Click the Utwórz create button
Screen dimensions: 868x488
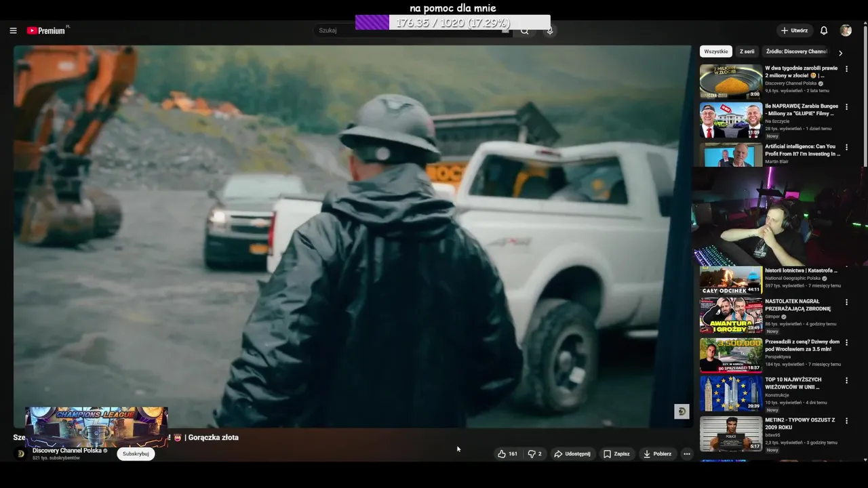[x=794, y=30]
